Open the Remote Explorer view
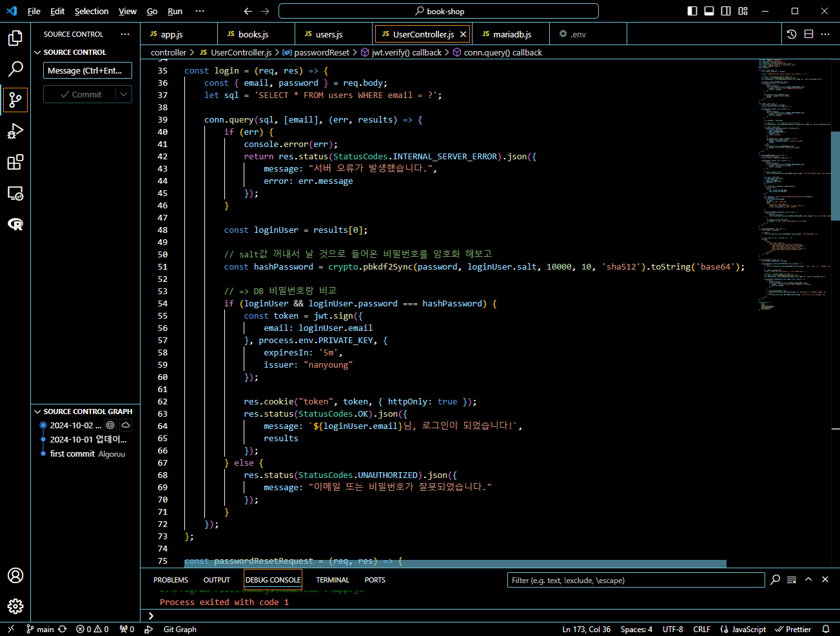The image size is (840, 636). [15, 193]
